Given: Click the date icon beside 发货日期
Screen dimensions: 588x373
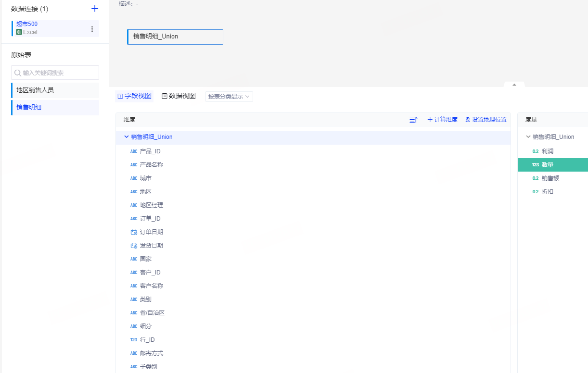Looking at the screenshot, I should (133, 245).
